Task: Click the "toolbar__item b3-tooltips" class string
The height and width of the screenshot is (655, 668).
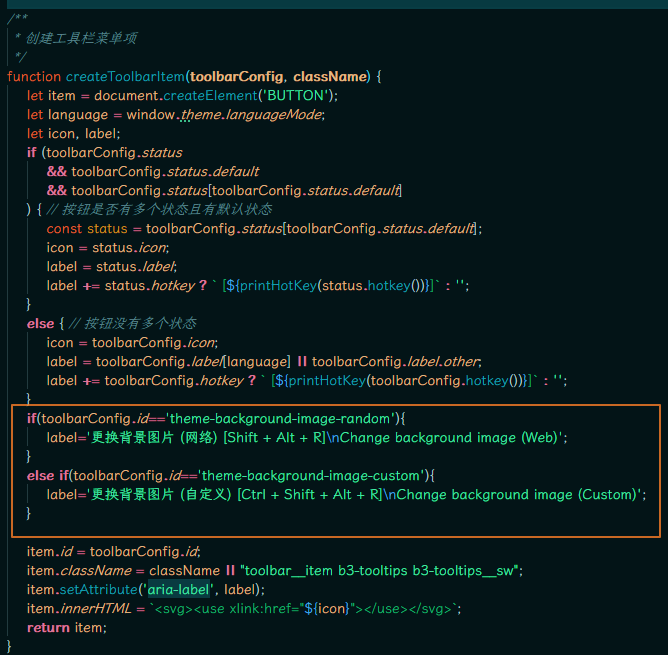Action: 380,570
